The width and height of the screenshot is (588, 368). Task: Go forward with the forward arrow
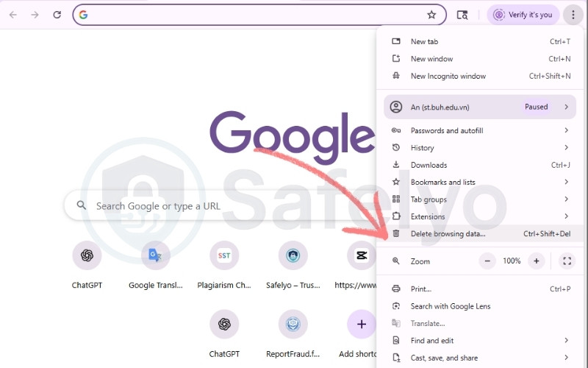[35, 15]
